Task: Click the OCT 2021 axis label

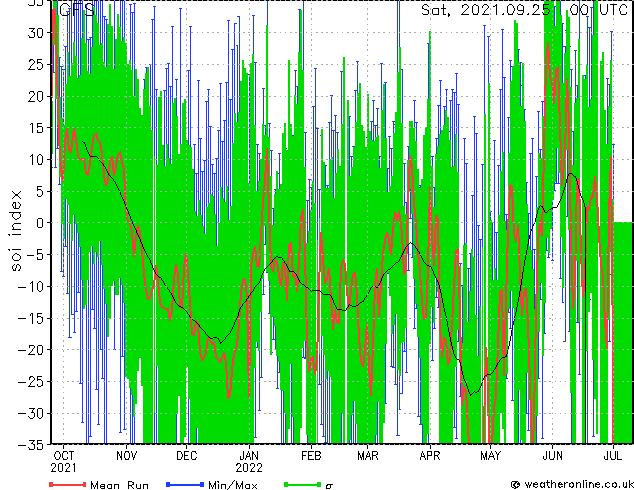Action: point(63,462)
